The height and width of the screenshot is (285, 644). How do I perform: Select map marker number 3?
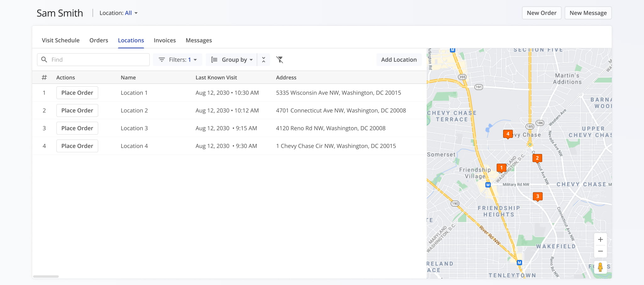(x=537, y=197)
